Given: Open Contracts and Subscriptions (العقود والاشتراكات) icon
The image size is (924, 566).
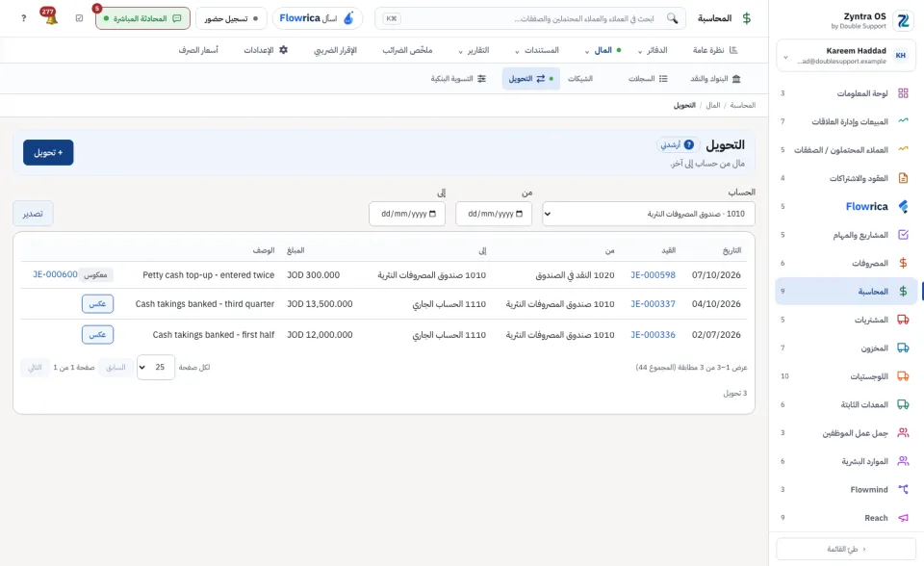Looking at the screenshot, I should 903,177.
